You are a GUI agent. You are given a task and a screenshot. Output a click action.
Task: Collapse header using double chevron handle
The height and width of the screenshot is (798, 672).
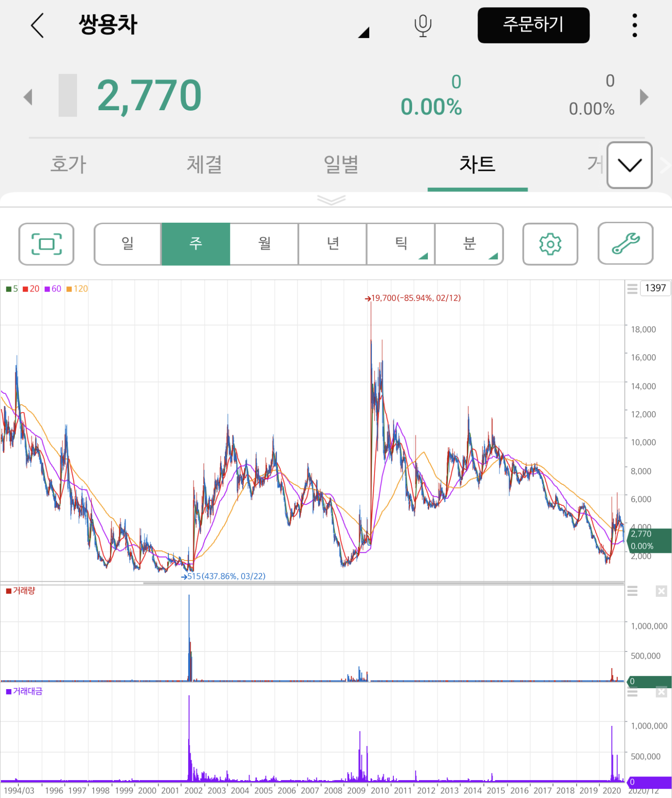coord(332,200)
